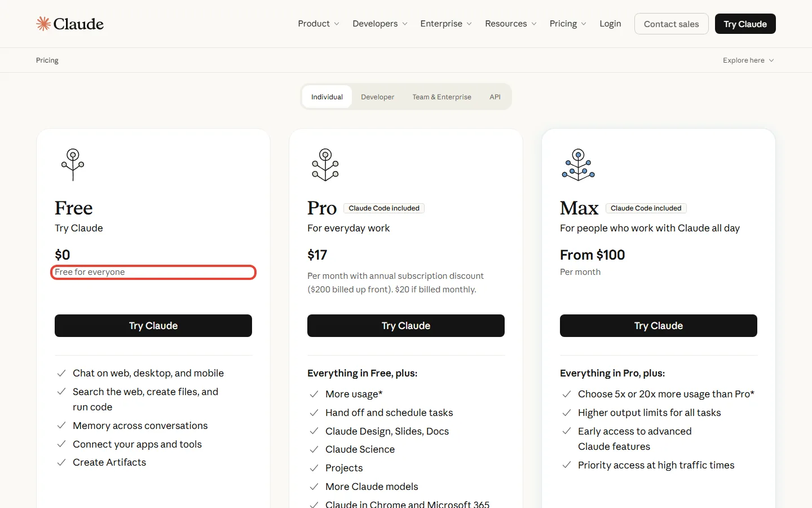The image size is (812, 508).
Task: Click the '$17' Pro price
Action: pyautogui.click(x=317, y=255)
